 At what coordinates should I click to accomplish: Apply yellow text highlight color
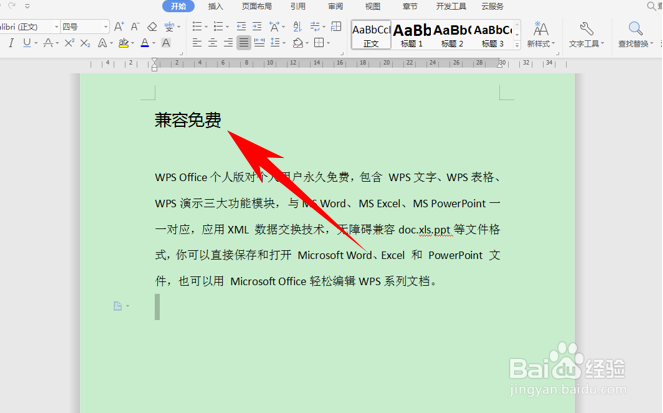click(123, 43)
